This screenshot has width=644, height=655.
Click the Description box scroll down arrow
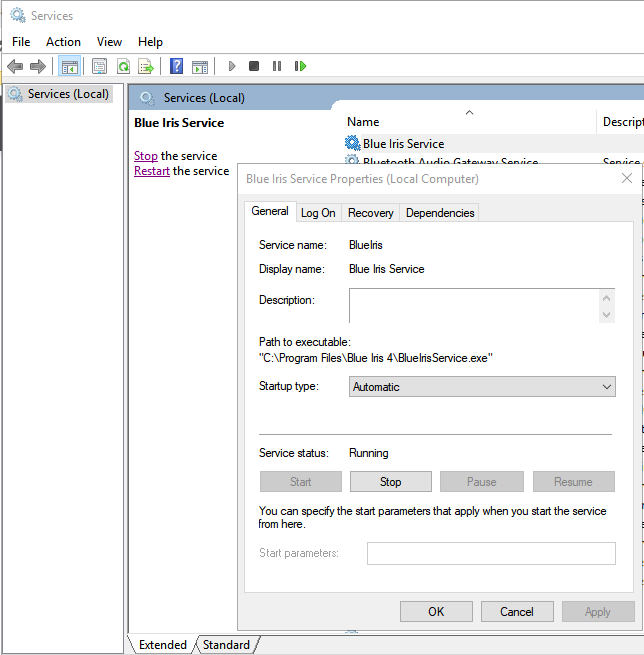[x=606, y=315]
